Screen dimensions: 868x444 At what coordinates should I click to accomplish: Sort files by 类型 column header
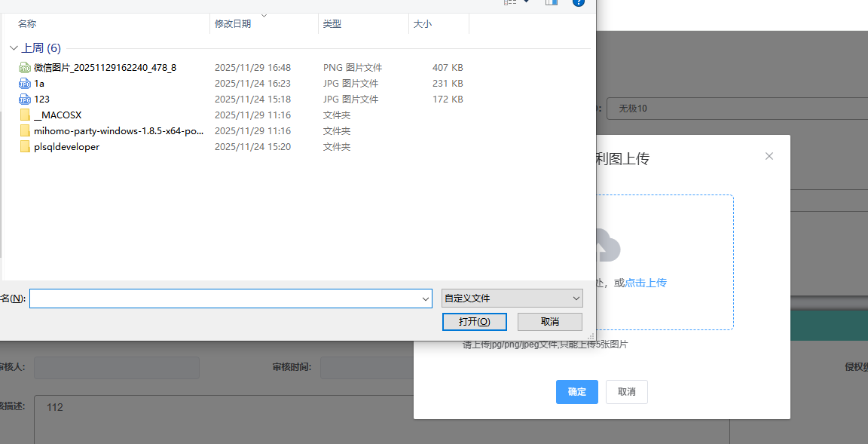[332, 24]
